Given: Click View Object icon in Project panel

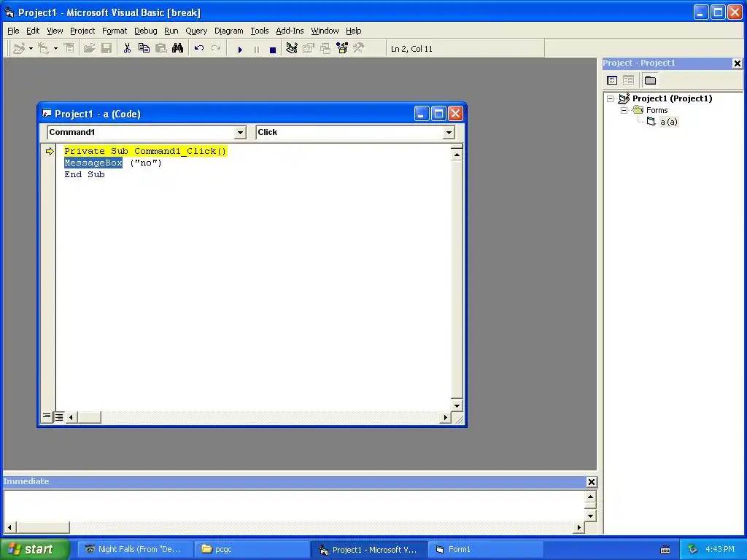Looking at the screenshot, I should pos(628,80).
